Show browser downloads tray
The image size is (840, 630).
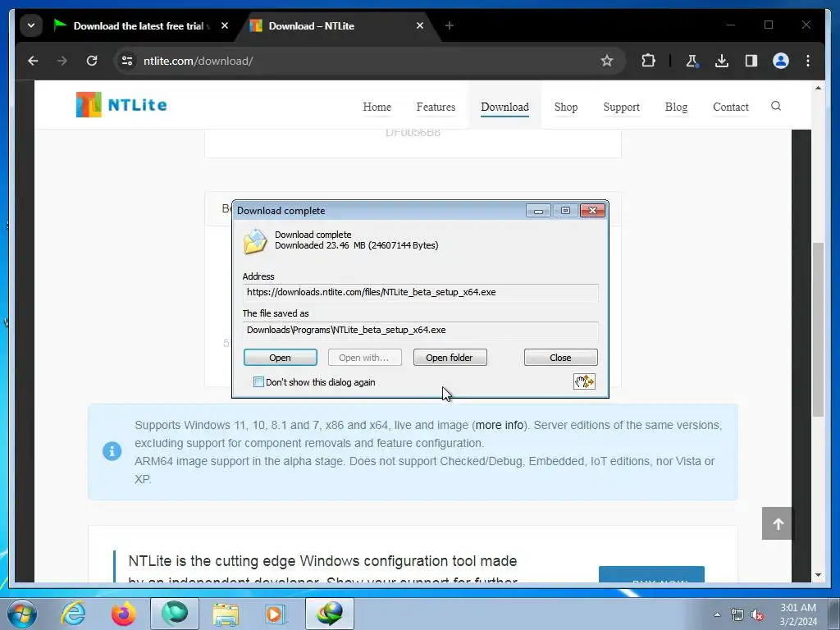click(722, 61)
